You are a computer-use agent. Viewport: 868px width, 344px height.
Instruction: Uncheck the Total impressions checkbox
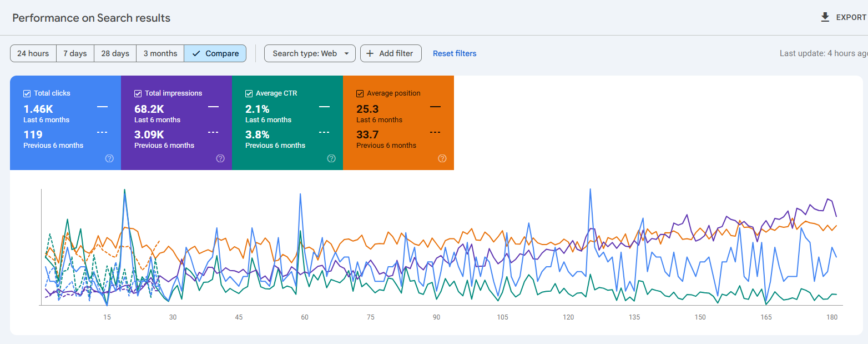[138, 93]
